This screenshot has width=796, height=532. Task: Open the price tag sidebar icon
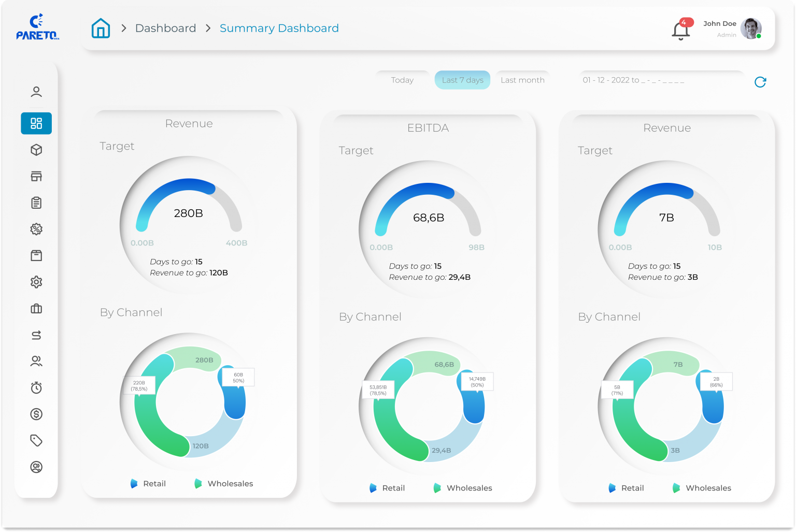pos(36,440)
